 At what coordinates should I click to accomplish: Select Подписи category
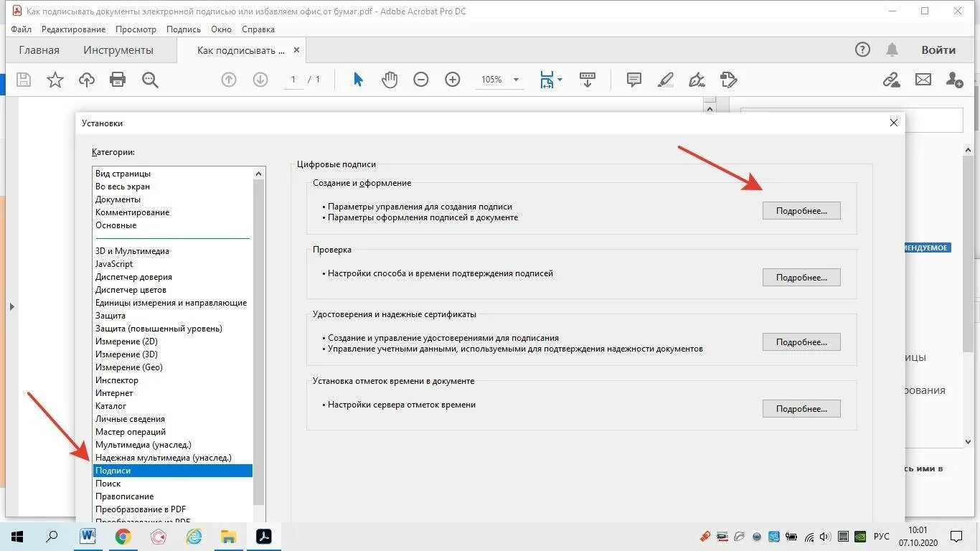coord(173,471)
